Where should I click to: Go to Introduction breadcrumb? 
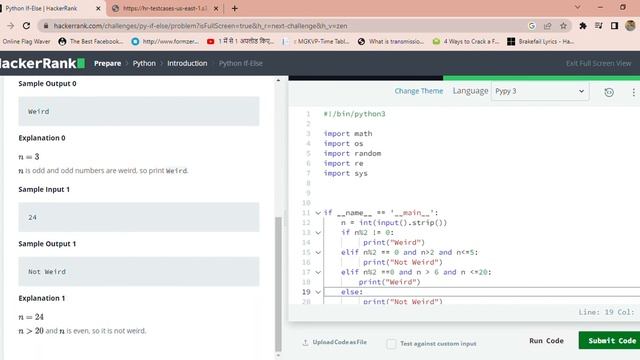pyautogui.click(x=187, y=63)
